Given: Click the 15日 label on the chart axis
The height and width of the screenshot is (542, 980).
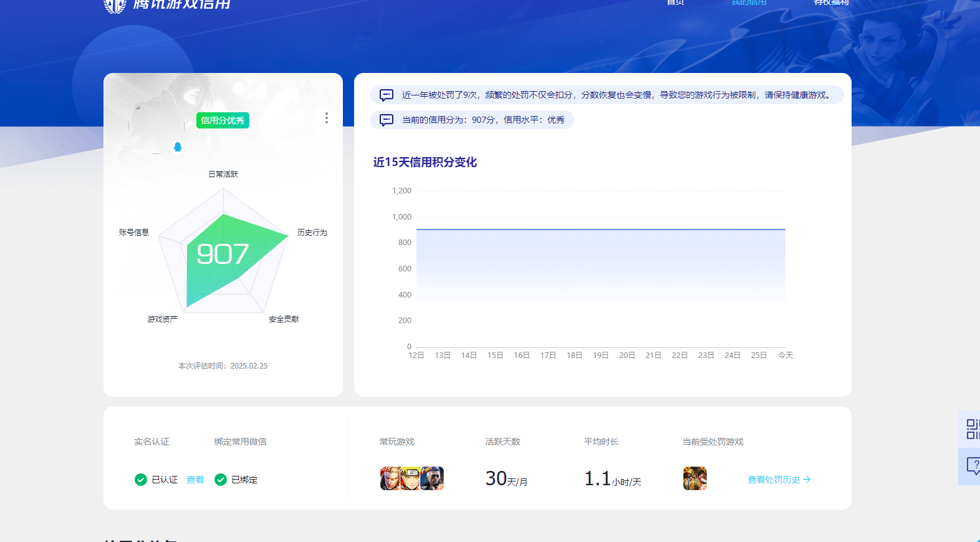Looking at the screenshot, I should pyautogui.click(x=496, y=355).
